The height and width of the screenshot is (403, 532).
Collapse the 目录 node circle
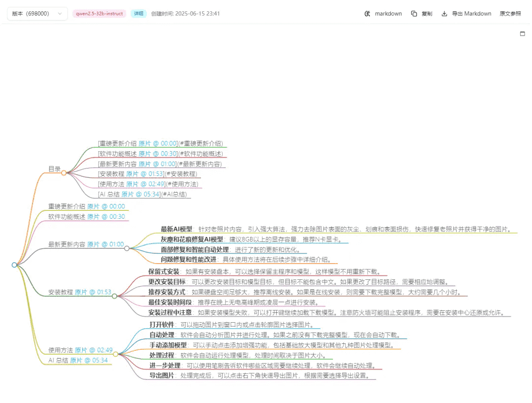click(x=64, y=173)
